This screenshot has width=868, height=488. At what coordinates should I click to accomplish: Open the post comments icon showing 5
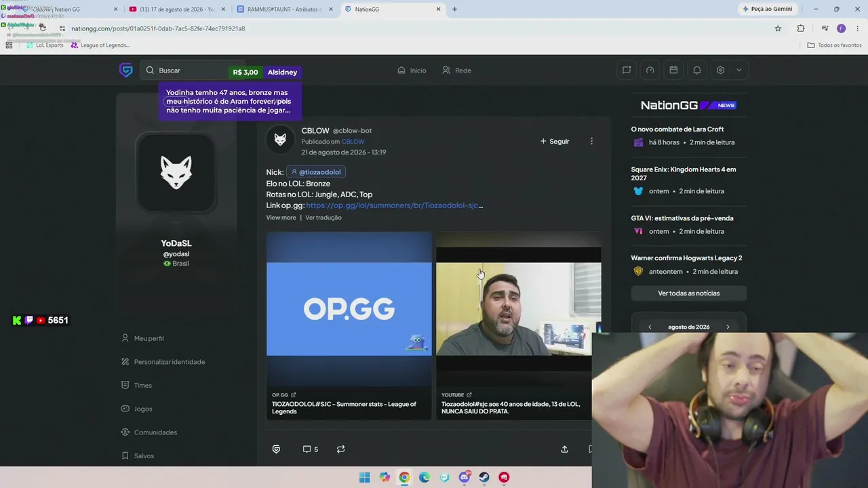(x=310, y=449)
